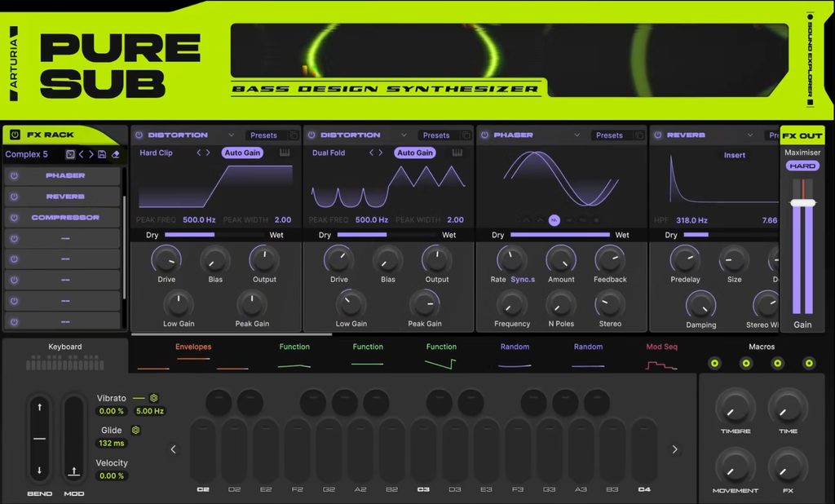835x504 pixels.
Task: Click the C3 key pad
Action: click(423, 450)
